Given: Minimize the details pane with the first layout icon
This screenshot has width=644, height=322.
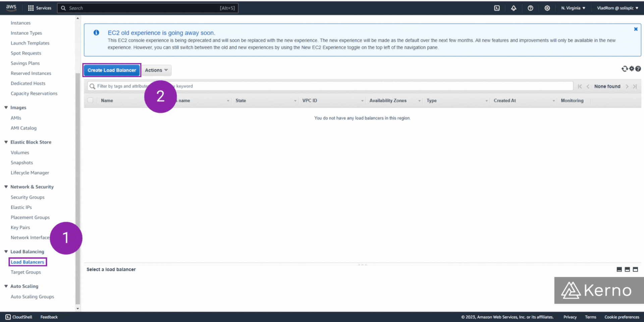Looking at the screenshot, I should (x=619, y=269).
